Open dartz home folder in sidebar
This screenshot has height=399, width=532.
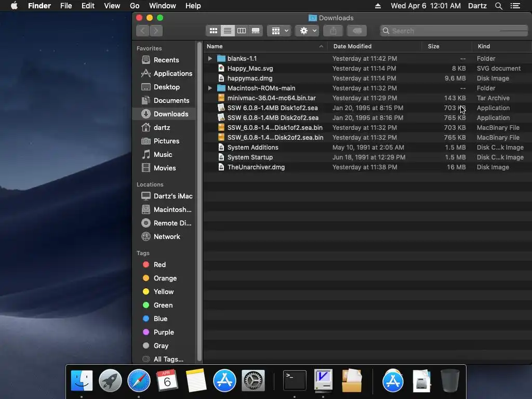tap(164, 128)
